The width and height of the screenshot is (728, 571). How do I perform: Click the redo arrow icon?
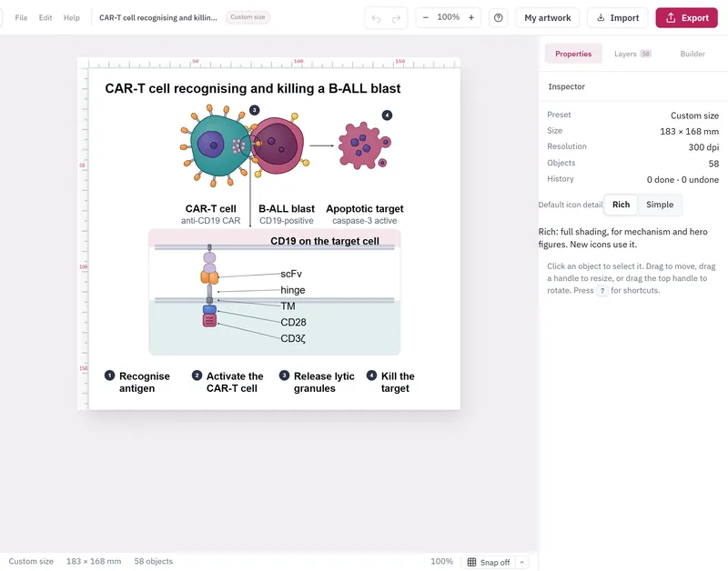396,18
